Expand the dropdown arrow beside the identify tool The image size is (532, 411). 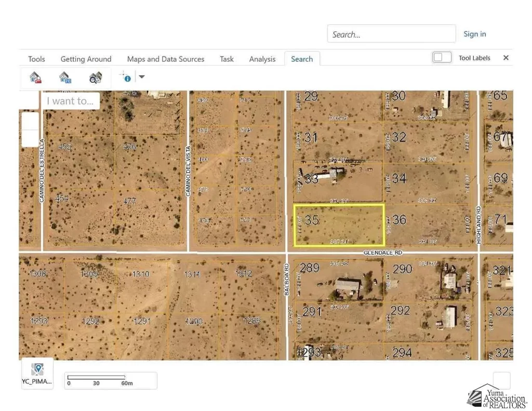coord(141,76)
